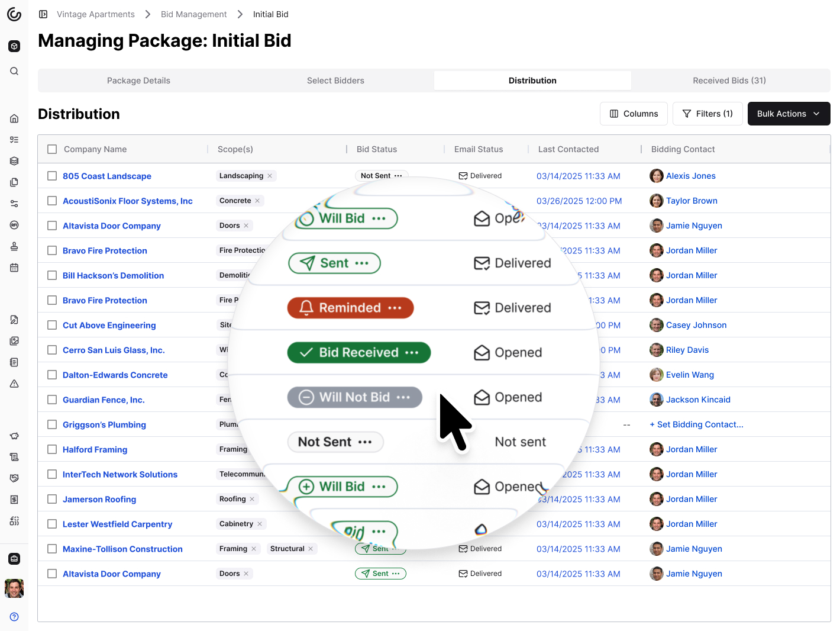Open the help question mark icon

14,617
